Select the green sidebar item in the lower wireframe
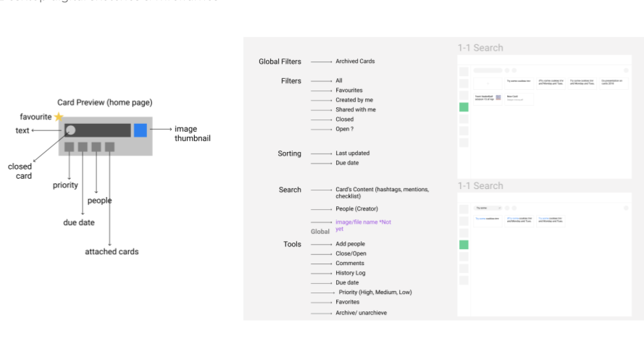The image size is (644, 362). [464, 245]
